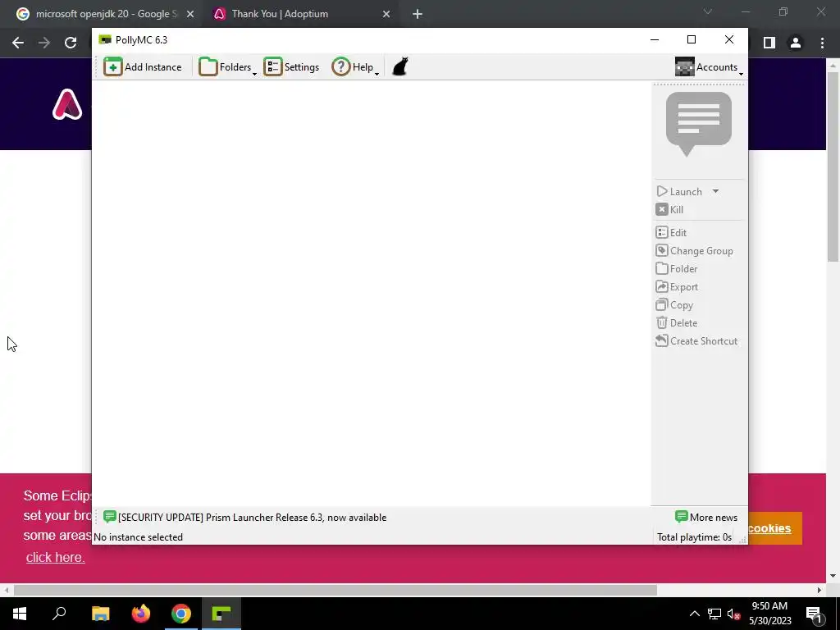Open Chrome's tab search chevron
840x630 pixels.
click(708, 11)
